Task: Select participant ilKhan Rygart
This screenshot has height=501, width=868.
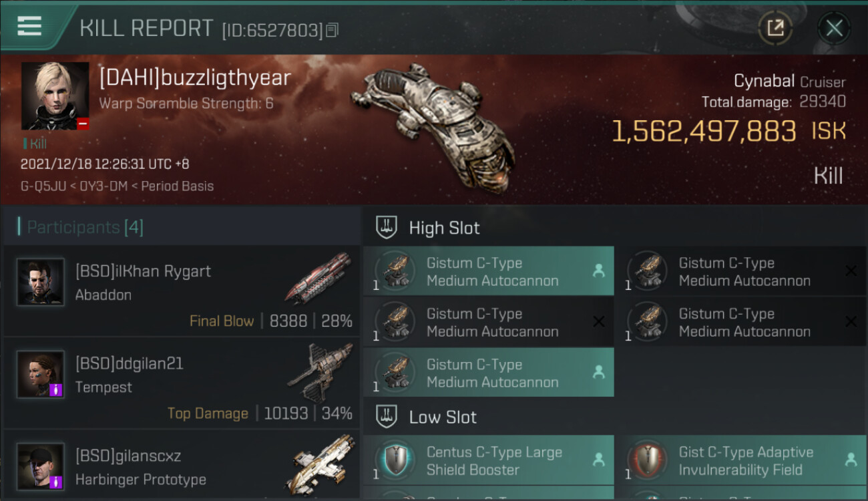Action: point(182,291)
